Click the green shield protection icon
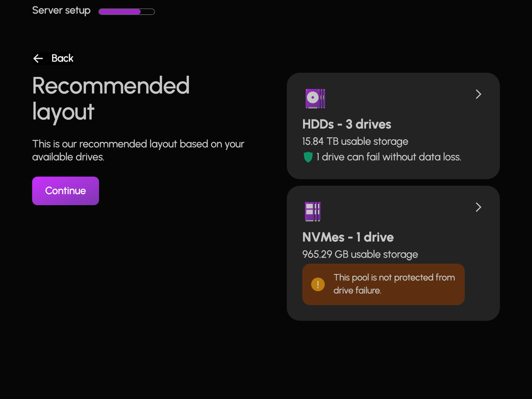Screen dimensions: 532x399 (308, 157)
